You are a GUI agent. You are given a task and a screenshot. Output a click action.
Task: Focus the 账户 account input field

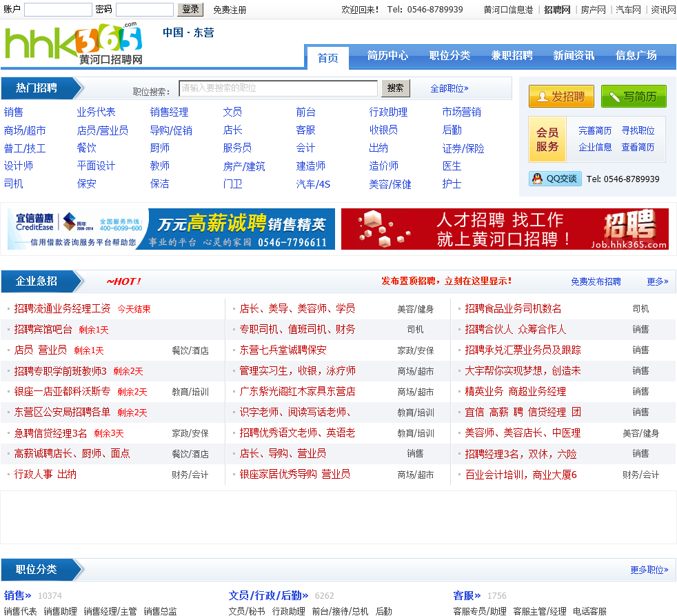click(x=59, y=10)
